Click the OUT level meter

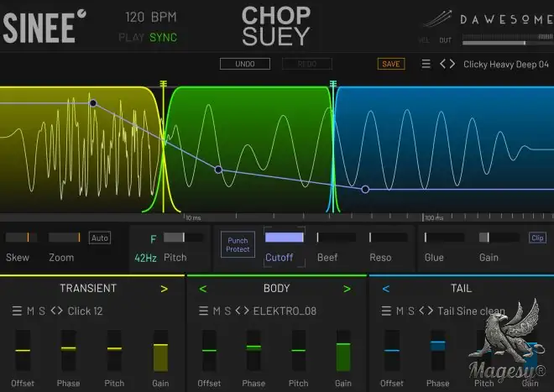pos(508,40)
